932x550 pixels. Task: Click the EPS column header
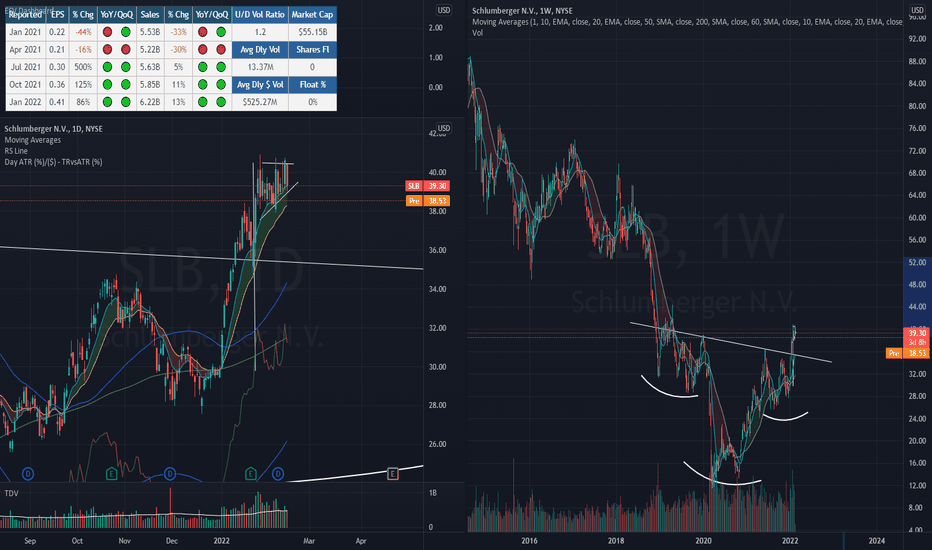(x=58, y=14)
